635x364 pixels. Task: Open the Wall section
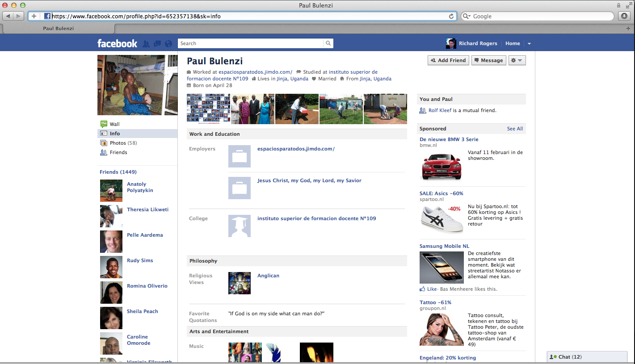click(x=115, y=124)
